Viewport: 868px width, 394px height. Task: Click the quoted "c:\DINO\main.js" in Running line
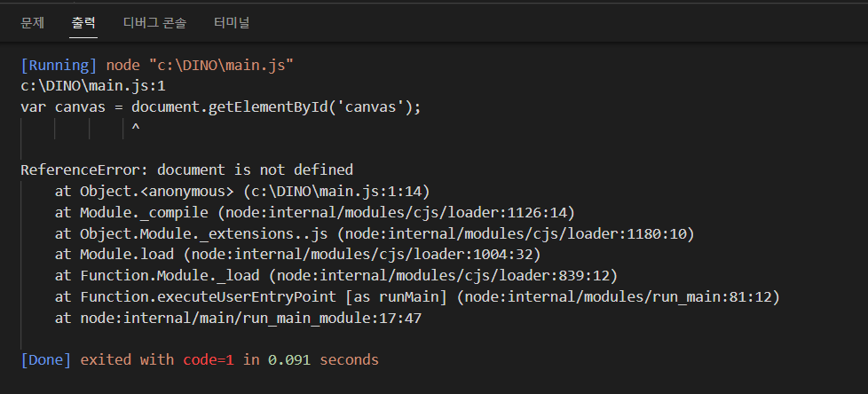click(x=221, y=66)
